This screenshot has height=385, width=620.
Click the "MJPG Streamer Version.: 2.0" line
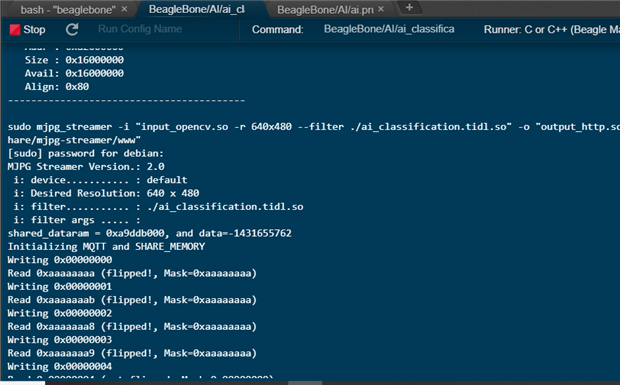[86, 167]
